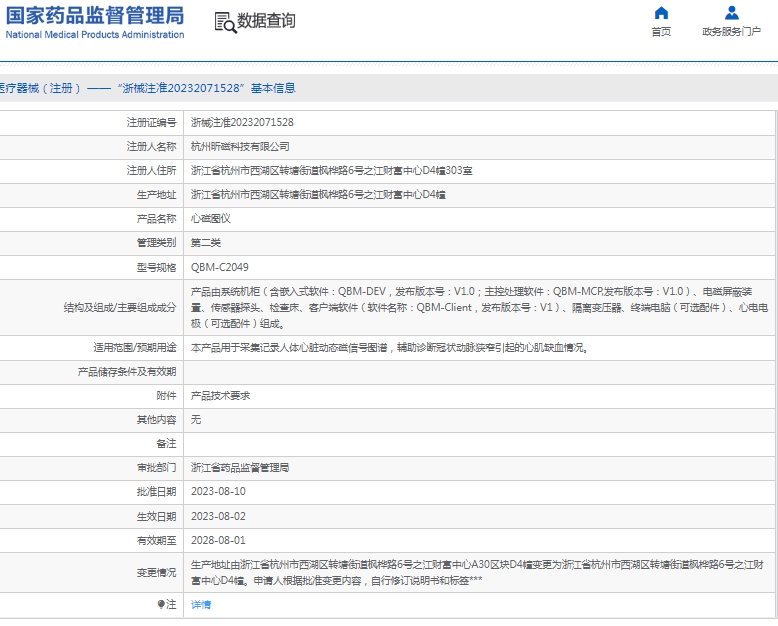Click the 变更情况 row label
This screenshot has height=626, width=778.
pyautogui.click(x=156, y=573)
